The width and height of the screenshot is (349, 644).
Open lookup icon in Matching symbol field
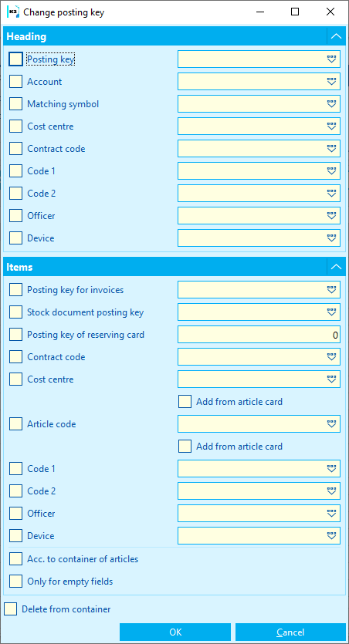(332, 104)
